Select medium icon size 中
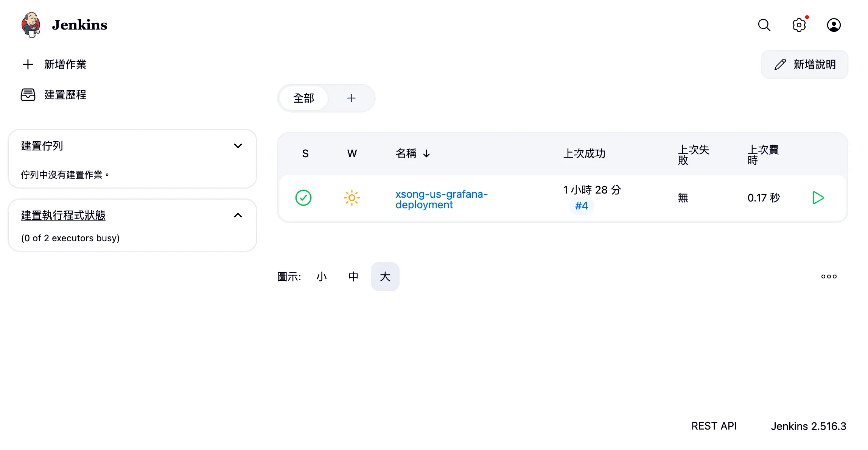Viewport: 868px width, 450px height. (353, 277)
